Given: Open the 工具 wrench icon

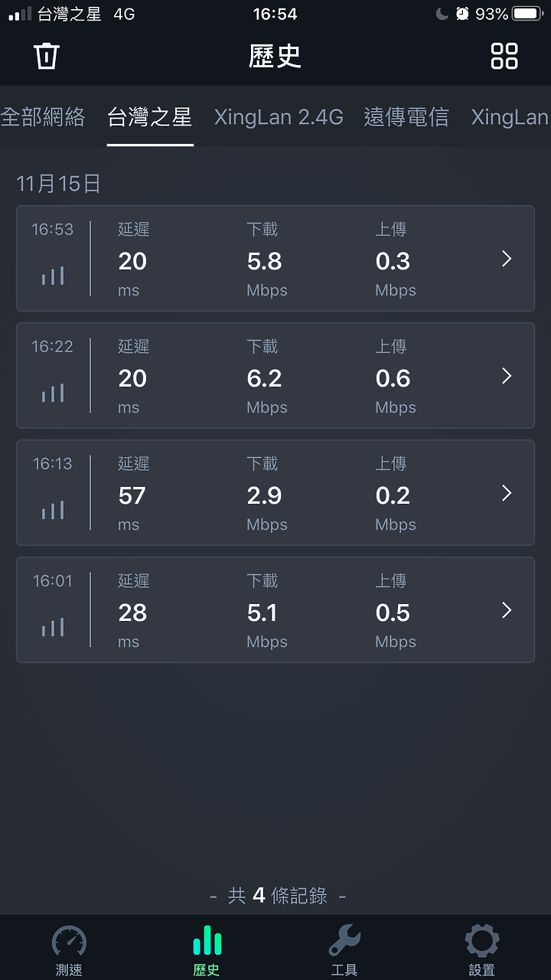Looking at the screenshot, I should (x=344, y=940).
